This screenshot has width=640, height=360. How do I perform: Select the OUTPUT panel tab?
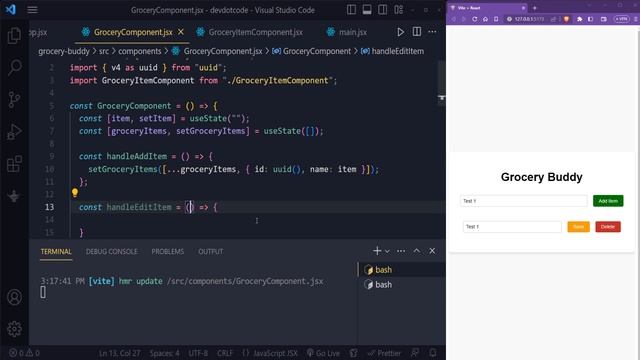click(211, 251)
